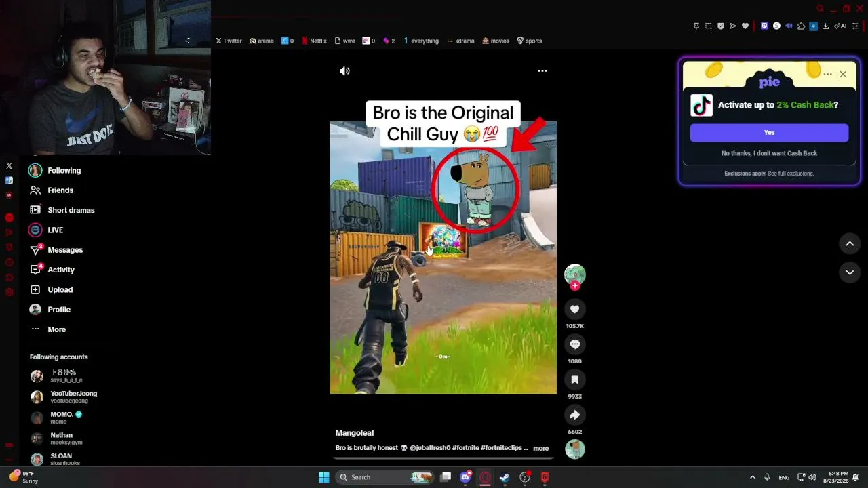Click the pin icon in browser toolbar
The width and height of the screenshot is (868, 488).
(x=696, y=26)
